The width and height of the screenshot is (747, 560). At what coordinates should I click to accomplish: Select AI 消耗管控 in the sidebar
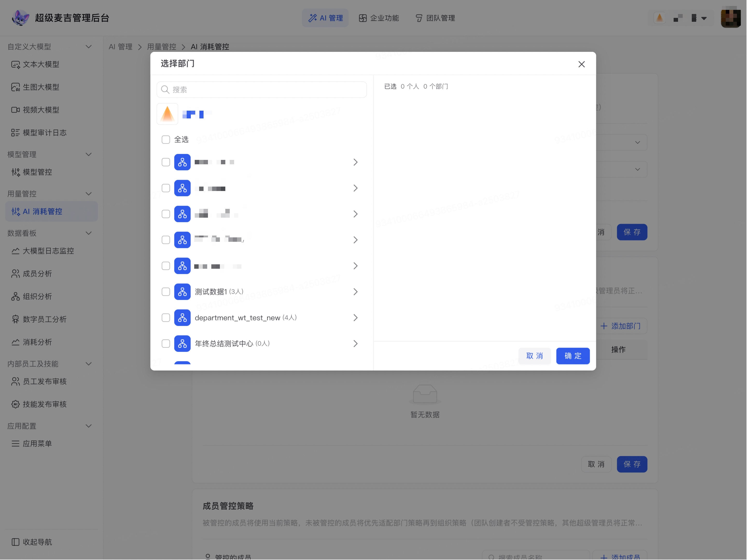tap(51, 212)
